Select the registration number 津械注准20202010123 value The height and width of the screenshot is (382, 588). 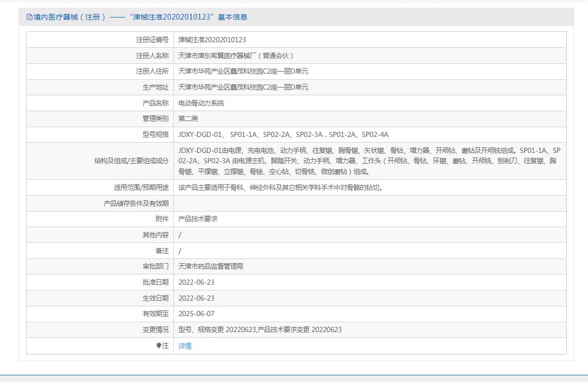[x=212, y=40]
